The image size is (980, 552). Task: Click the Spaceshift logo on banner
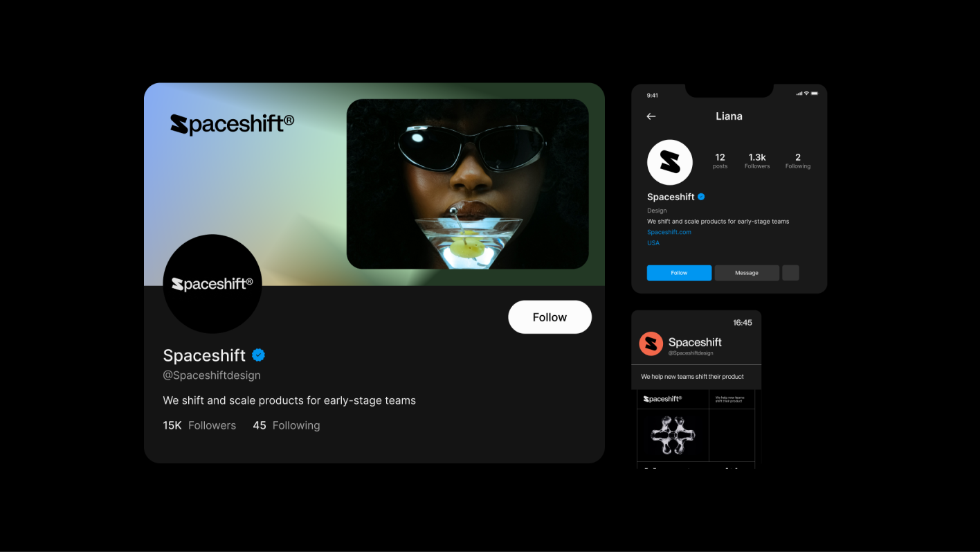coord(232,124)
